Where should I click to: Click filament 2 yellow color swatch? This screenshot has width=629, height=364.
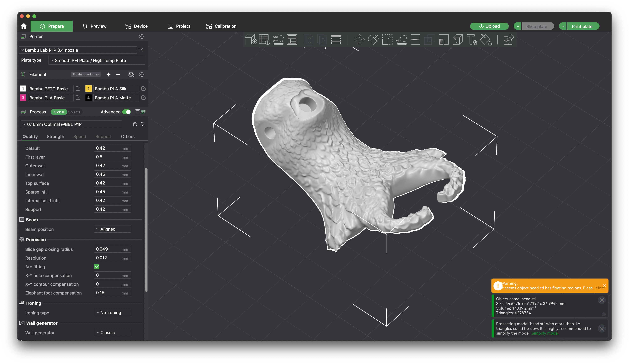coord(88,89)
